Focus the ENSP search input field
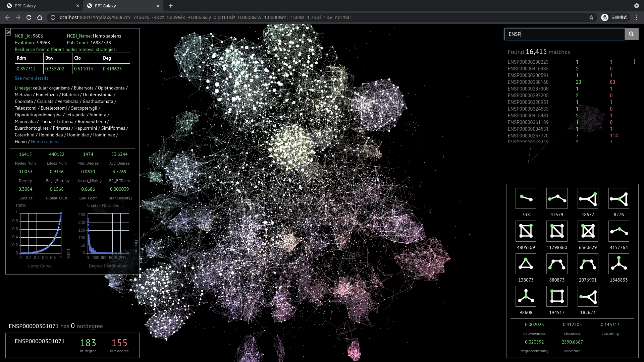This screenshot has height=362, width=644. (x=564, y=34)
